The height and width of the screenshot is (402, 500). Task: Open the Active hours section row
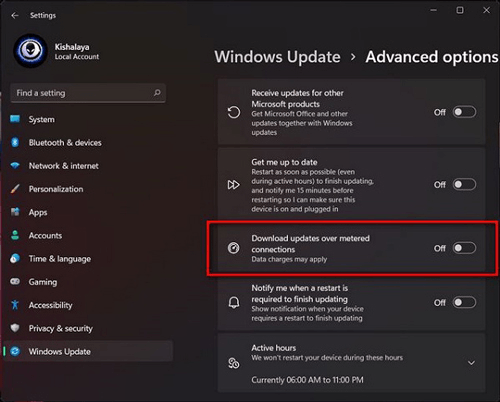351,363
